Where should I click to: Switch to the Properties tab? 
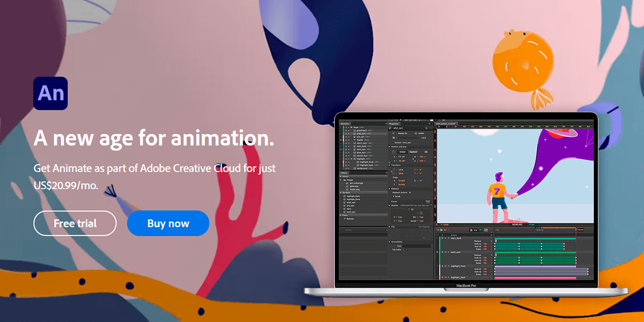point(394,123)
